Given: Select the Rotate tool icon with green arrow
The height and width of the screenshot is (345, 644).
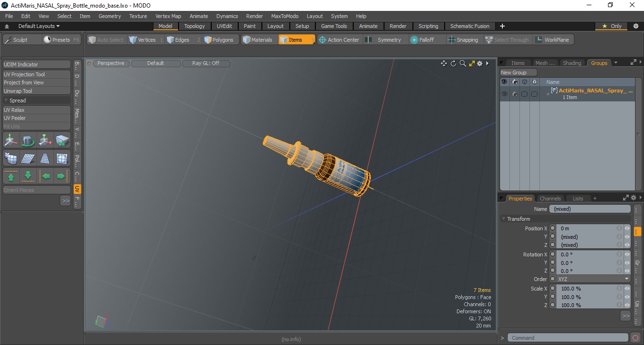Looking at the screenshot, I should point(28,140).
